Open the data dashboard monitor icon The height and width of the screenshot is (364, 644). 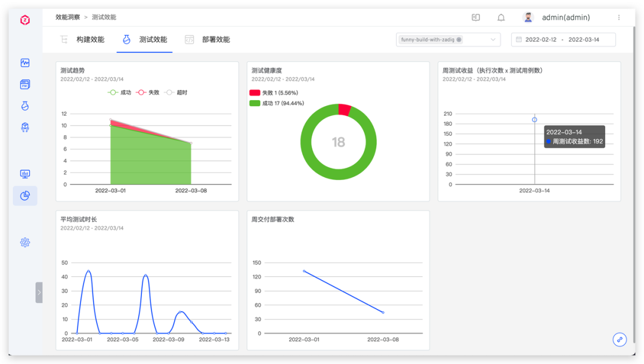[25, 174]
